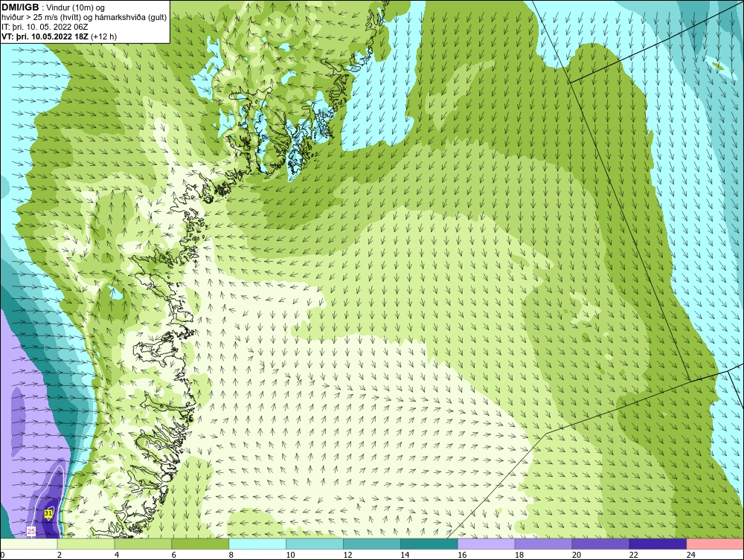744x560 pixels.
Task: Select the teal 12–14 m/s legend swatch
Action: pyautogui.click(x=372, y=544)
